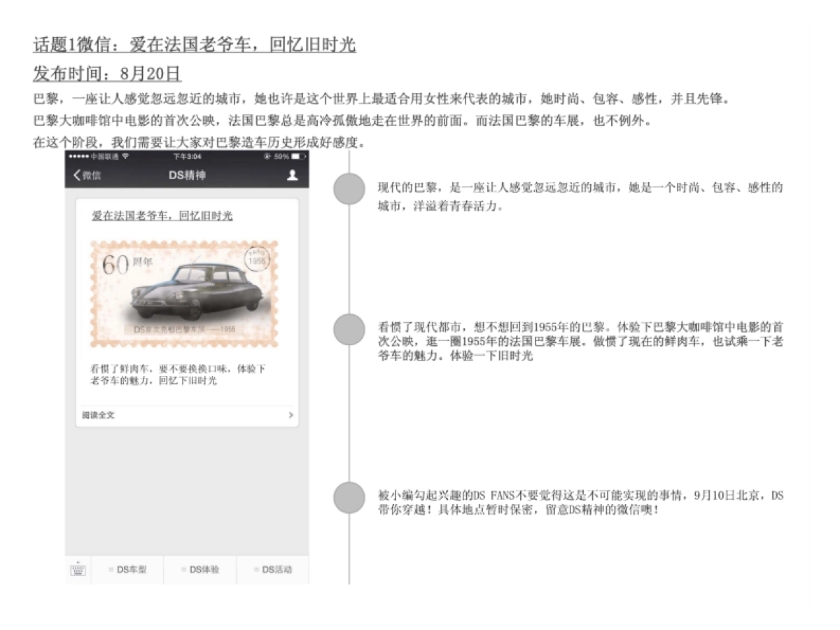
Task: Click the menu icon beside DS车型
Action: pos(112,570)
